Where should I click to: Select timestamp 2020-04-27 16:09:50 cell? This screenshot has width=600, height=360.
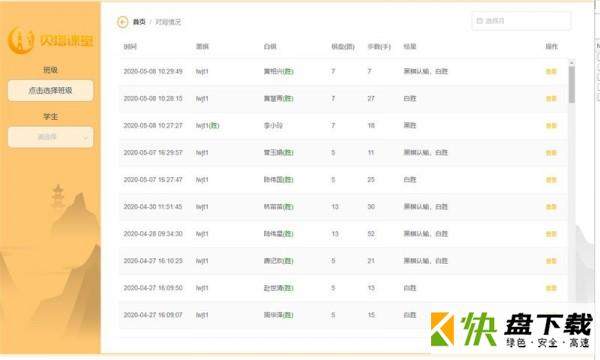pos(153,288)
